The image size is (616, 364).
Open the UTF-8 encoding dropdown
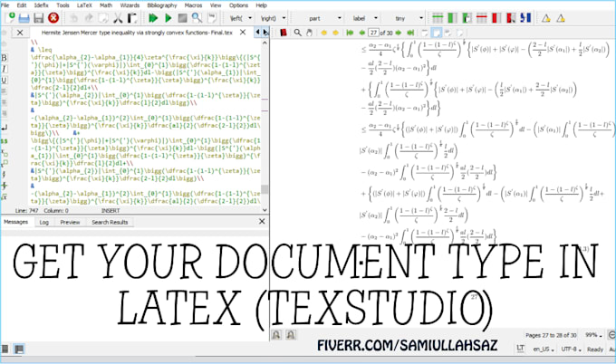click(x=571, y=349)
